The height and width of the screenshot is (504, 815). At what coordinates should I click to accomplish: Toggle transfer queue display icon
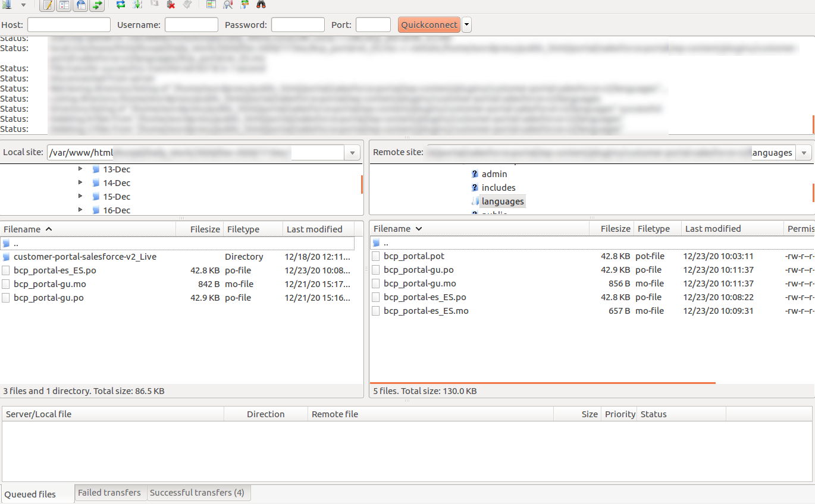pyautogui.click(x=97, y=5)
